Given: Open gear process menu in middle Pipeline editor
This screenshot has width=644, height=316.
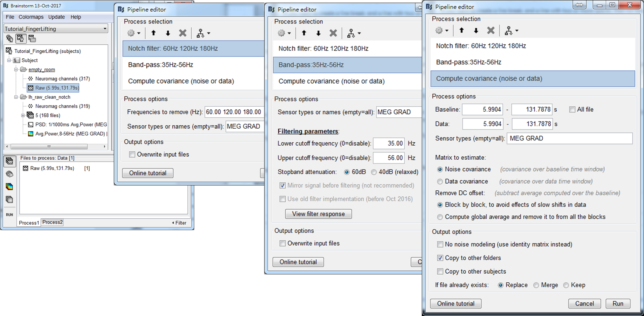Looking at the screenshot, I should [284, 33].
